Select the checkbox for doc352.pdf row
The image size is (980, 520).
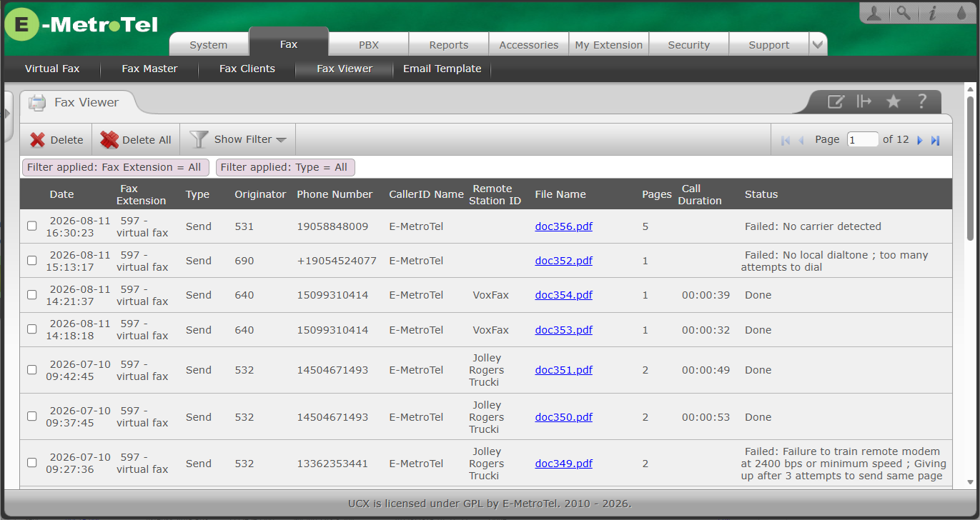(x=31, y=260)
